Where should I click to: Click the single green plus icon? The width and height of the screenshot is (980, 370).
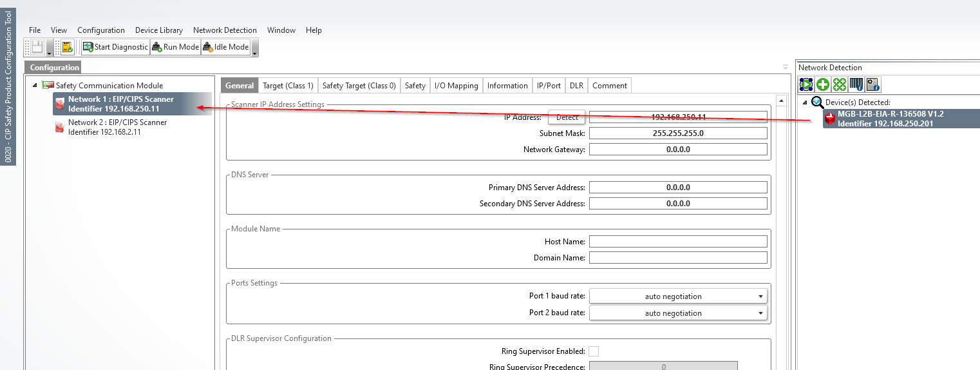click(823, 84)
